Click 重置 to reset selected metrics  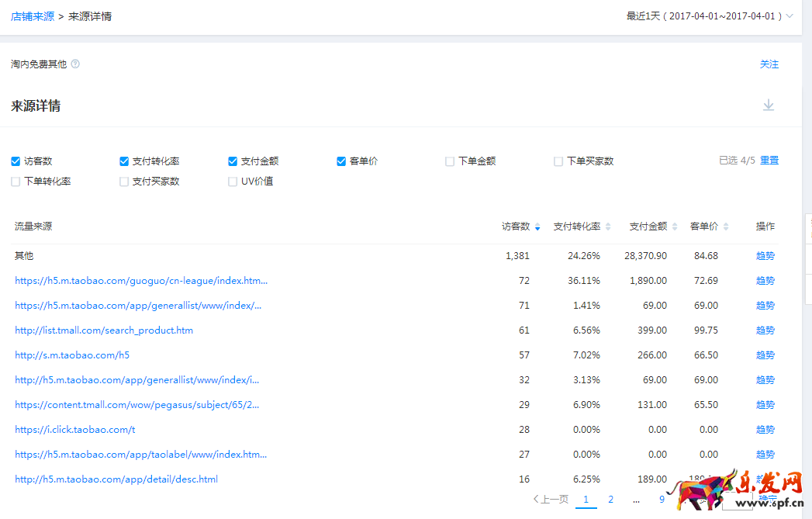coord(769,161)
